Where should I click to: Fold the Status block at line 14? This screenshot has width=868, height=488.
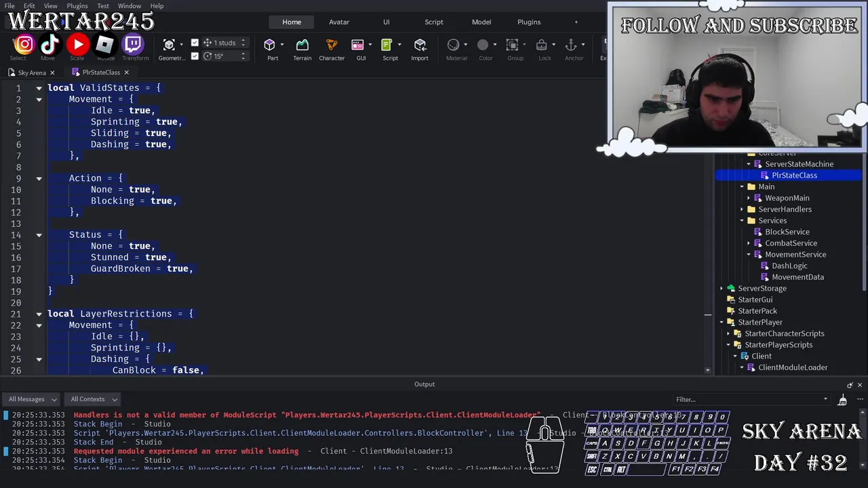(x=39, y=235)
